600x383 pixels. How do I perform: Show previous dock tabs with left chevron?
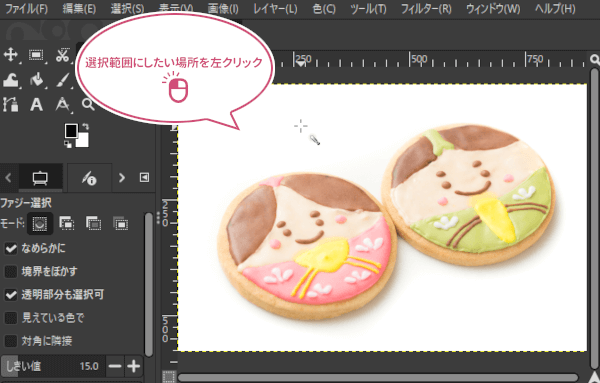point(8,178)
